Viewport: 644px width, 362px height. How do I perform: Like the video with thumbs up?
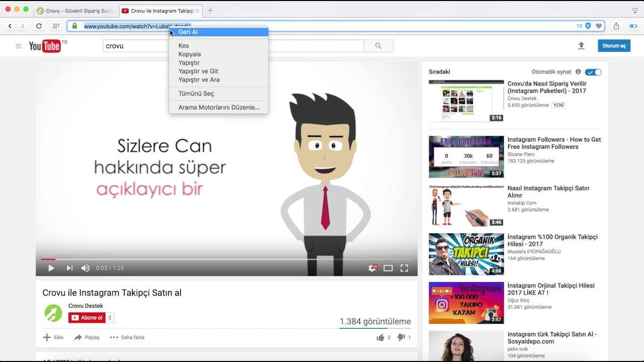[x=380, y=337]
